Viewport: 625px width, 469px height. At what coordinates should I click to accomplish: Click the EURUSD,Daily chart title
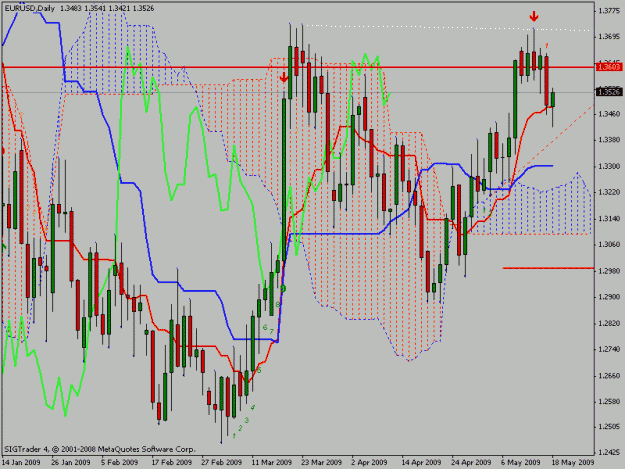click(29, 8)
